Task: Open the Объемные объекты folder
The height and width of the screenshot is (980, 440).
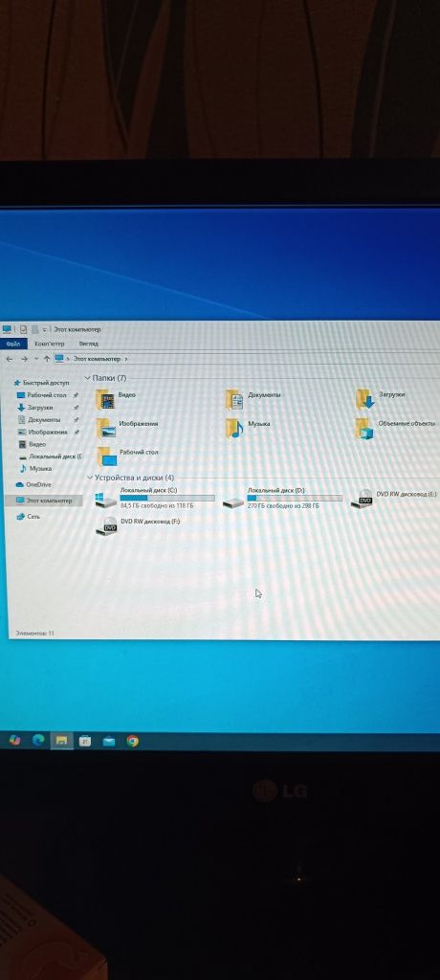Action: coord(396,427)
